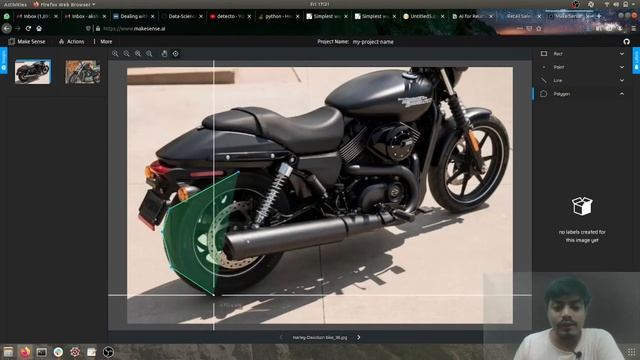Open the Firefox hamburger menu
Screen dimensions: 640x360
(x=634, y=29)
